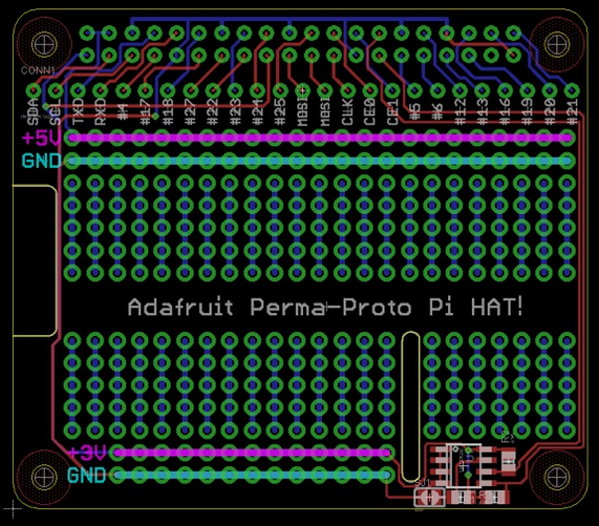Screen dimensions: 599x526
Task: Select the top-left mounting hole
Action: click(x=44, y=45)
